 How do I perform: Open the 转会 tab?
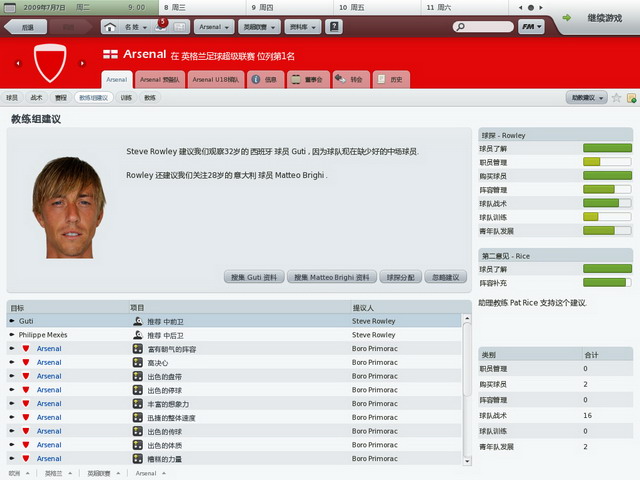(x=350, y=79)
